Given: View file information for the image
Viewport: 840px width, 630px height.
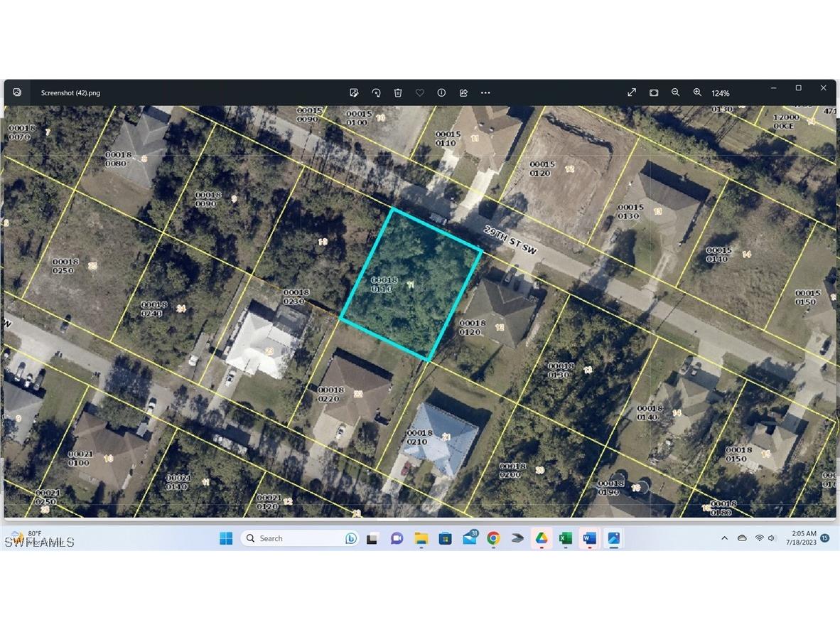Looking at the screenshot, I should [441, 92].
